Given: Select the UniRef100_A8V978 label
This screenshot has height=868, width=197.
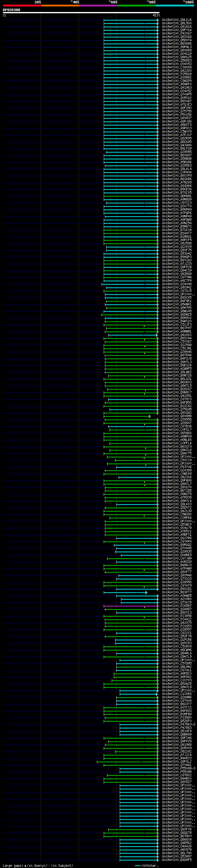Looking at the screenshot, I should click(x=176, y=850).
